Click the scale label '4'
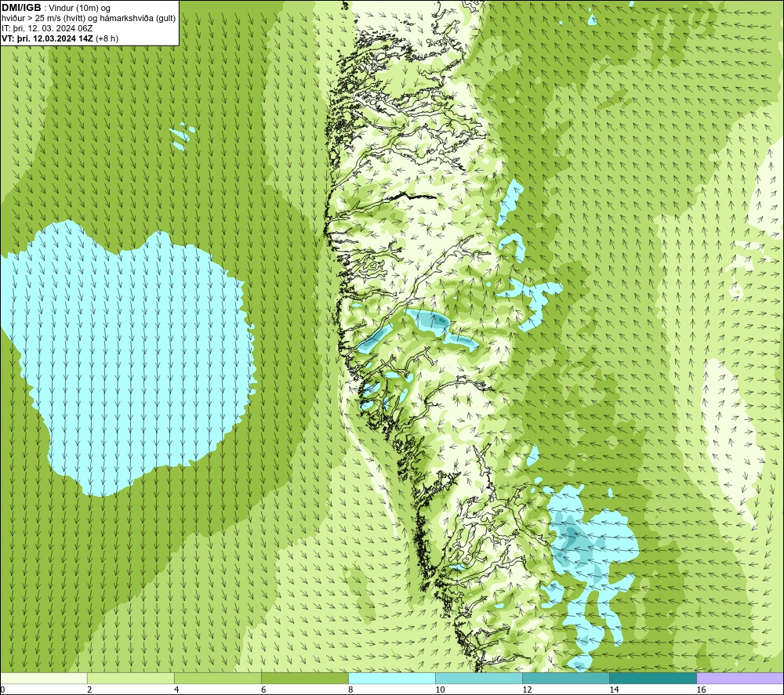 pos(176,690)
